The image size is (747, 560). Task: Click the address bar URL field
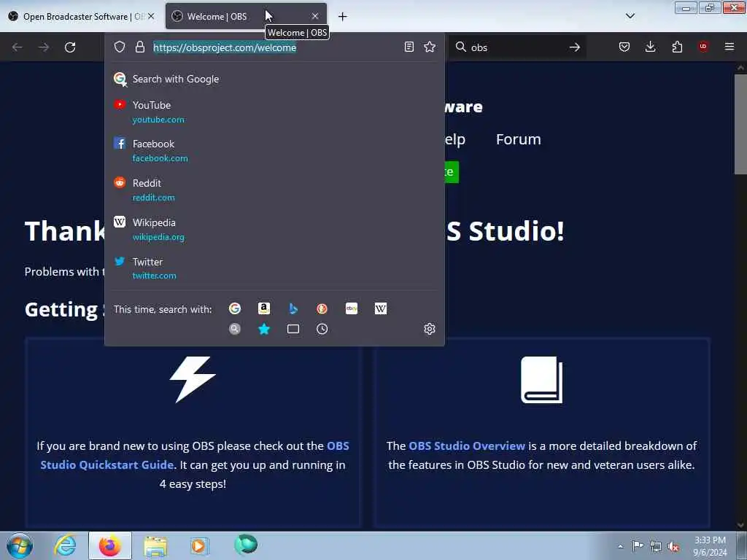coord(274,47)
